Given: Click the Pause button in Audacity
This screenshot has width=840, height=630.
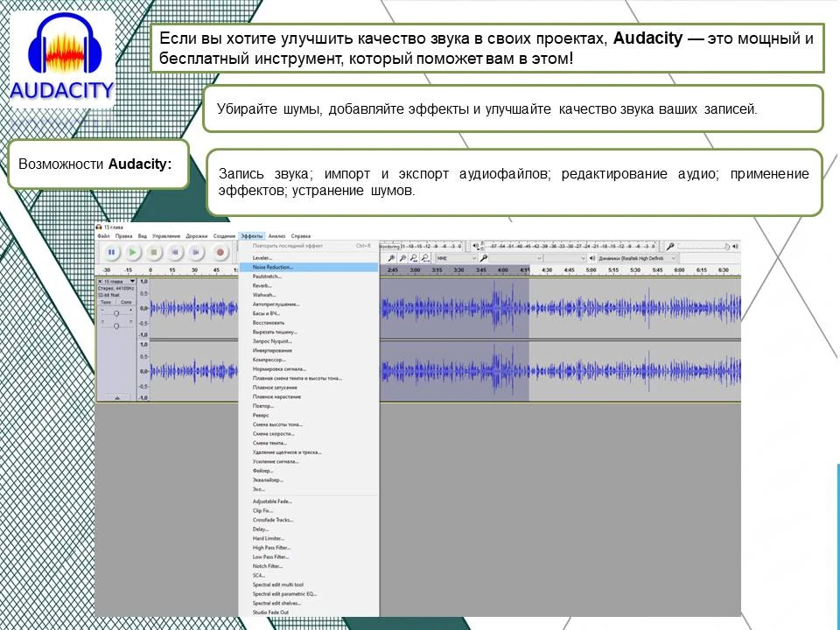Looking at the screenshot, I should (x=111, y=252).
